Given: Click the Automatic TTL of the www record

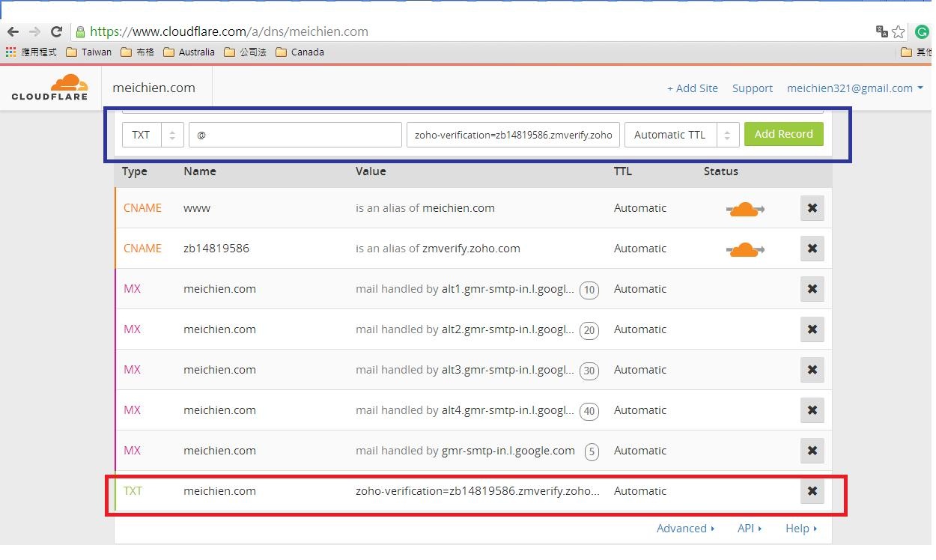Looking at the screenshot, I should [640, 208].
